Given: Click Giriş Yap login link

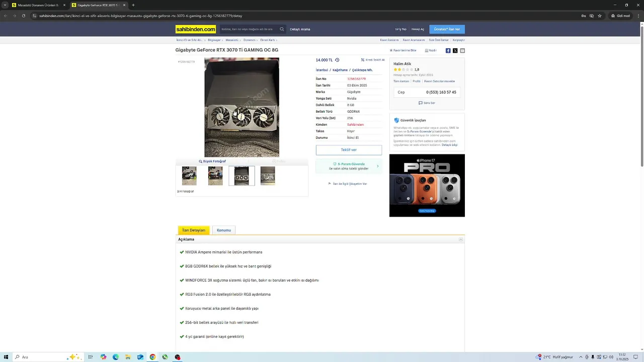Looking at the screenshot, I should coord(400,29).
